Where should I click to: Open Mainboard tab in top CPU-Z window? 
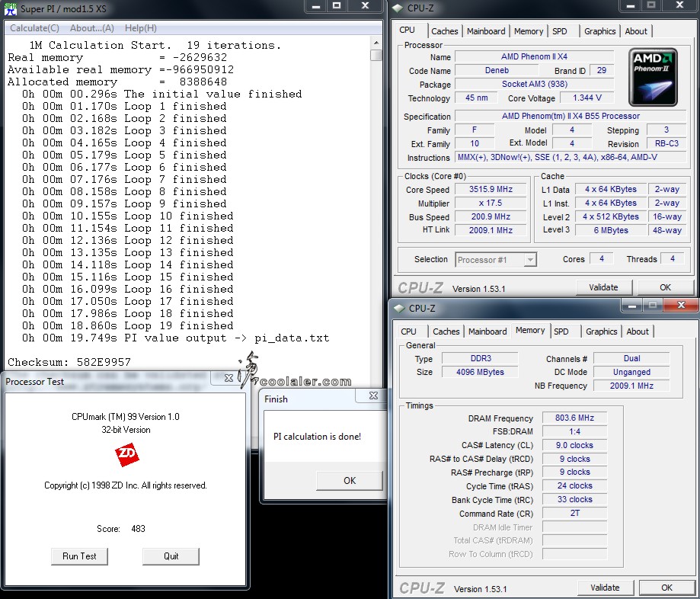click(486, 31)
